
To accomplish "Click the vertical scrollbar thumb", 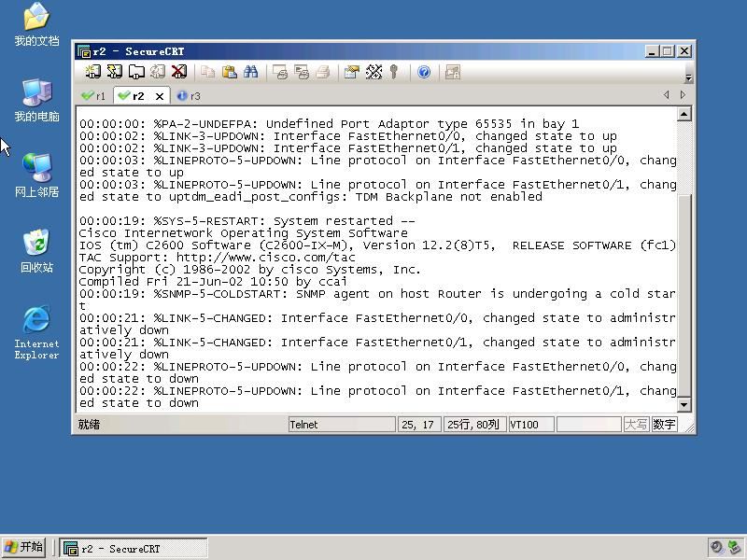I will point(684,295).
